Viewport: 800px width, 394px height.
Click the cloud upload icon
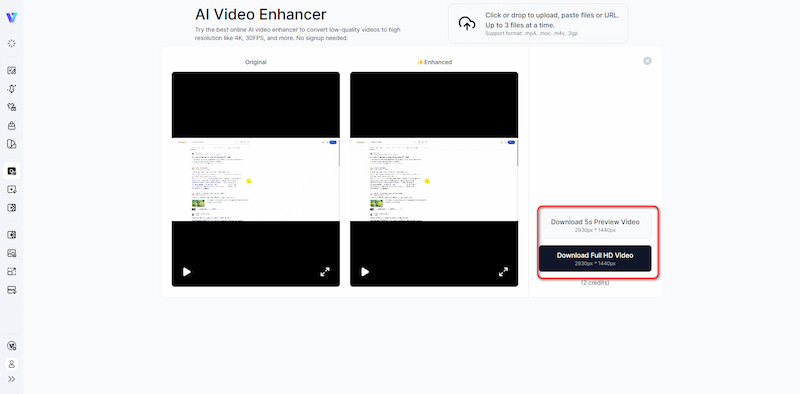point(466,23)
